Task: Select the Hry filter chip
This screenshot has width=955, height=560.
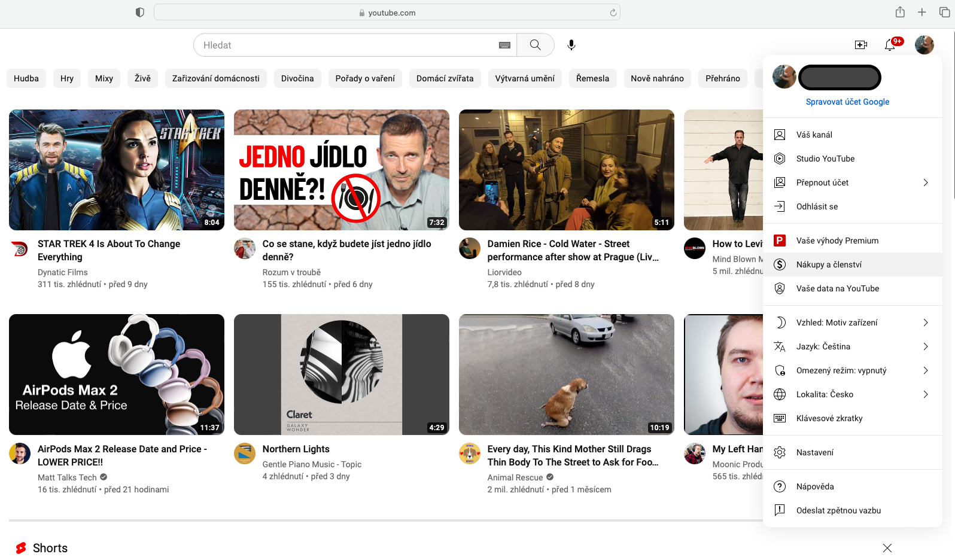Action: pos(67,78)
